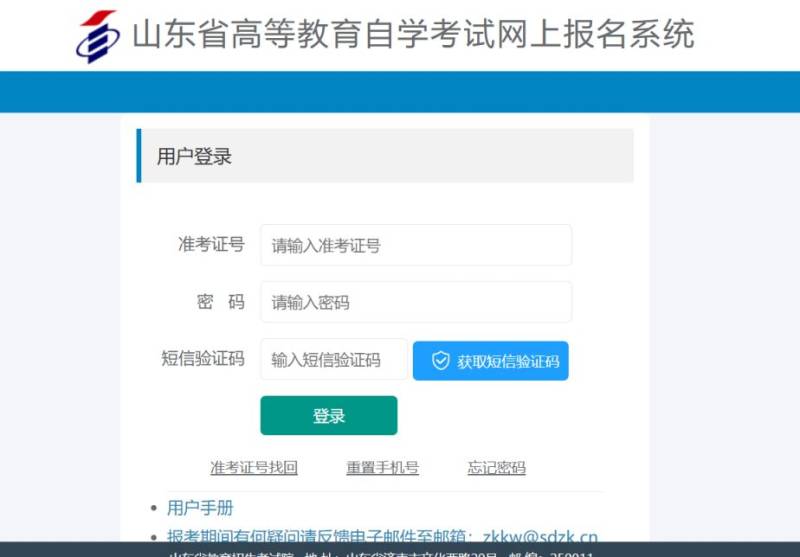Open the 准考证号找回 link
Image resolution: width=800 pixels, height=557 pixels.
(x=254, y=468)
